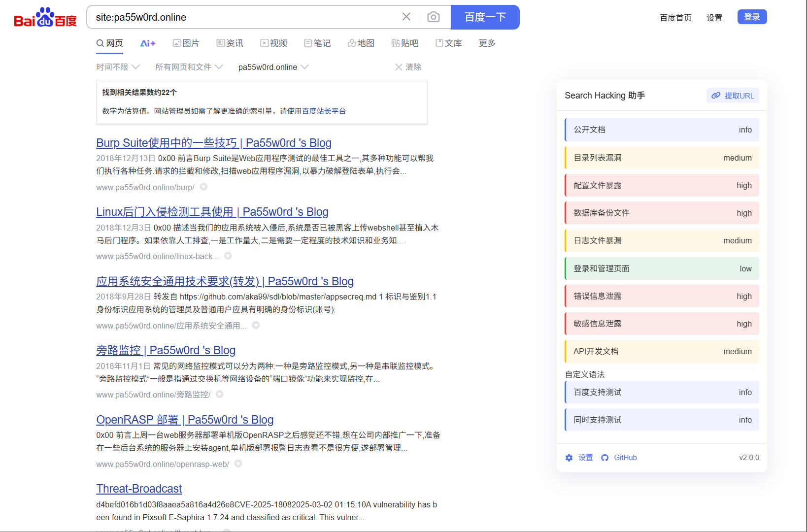This screenshot has height=532, width=807.
Task: Click the 找到相关结果数约22个 text
Action: [x=139, y=93]
